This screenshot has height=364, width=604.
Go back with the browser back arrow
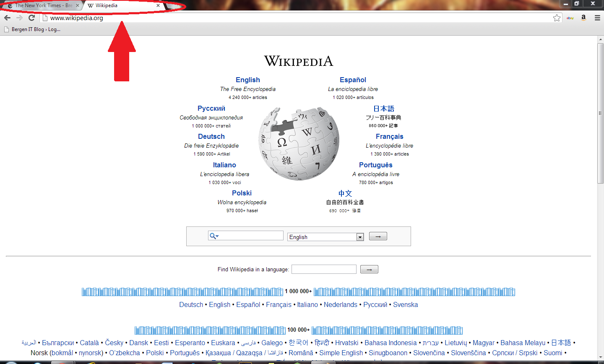[7, 18]
